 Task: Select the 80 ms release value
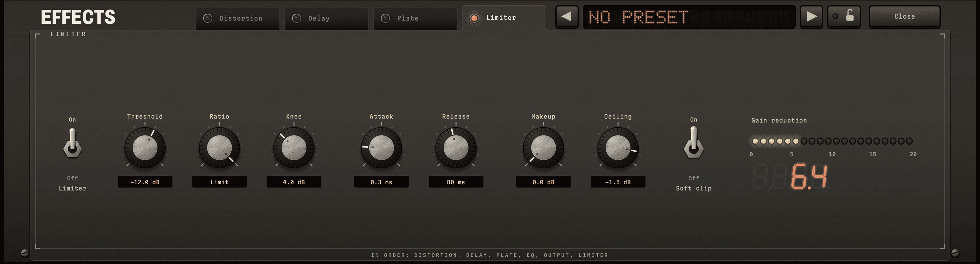(456, 182)
